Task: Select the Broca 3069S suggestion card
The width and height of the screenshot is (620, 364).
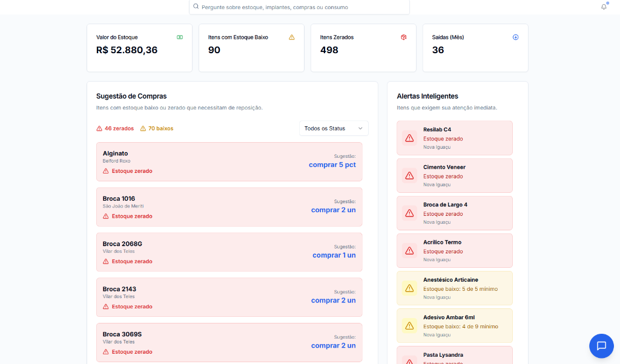Action: pyautogui.click(x=229, y=343)
